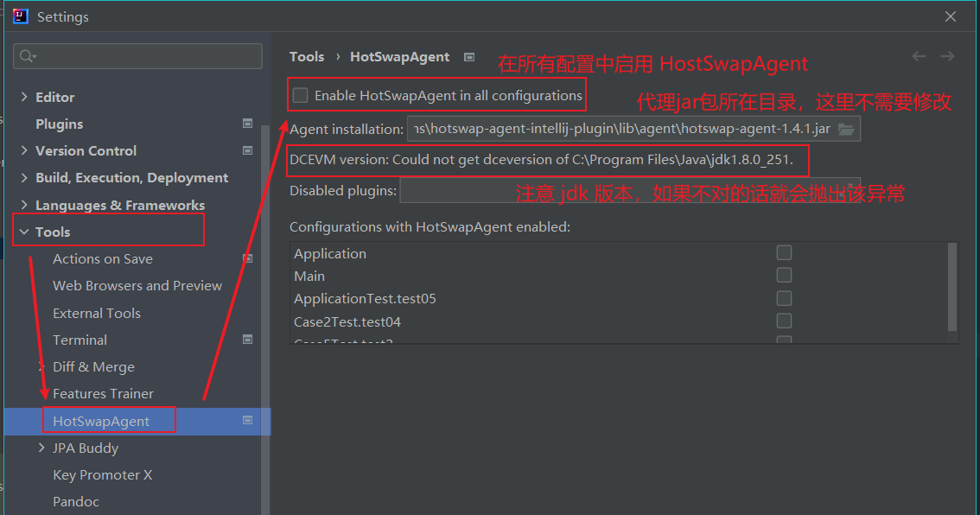Click the screen icon beside Version Control
This screenshot has height=515, width=980.
247,150
